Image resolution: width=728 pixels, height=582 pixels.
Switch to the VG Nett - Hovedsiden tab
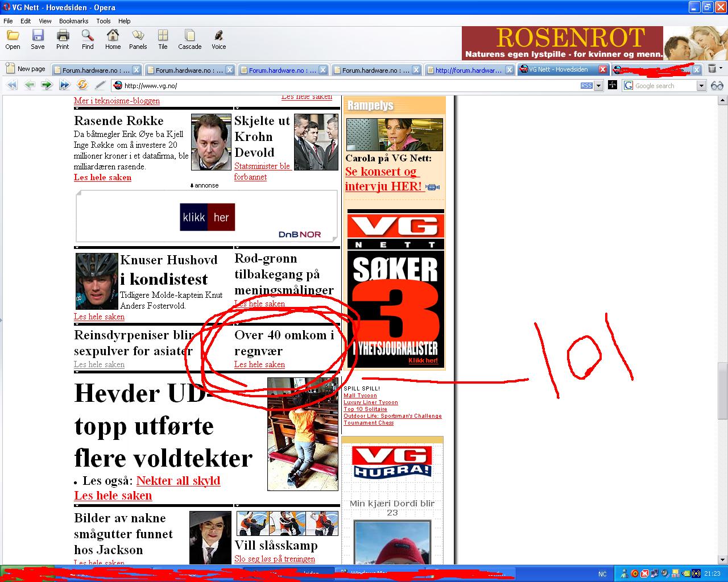click(x=559, y=69)
